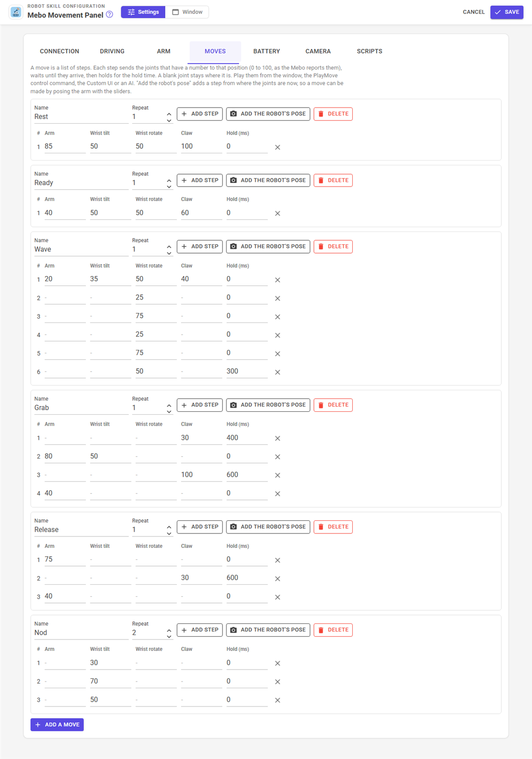Screen dimensions: 532x759
Task: Add the robot's pose to Ready
Action: click(x=268, y=180)
